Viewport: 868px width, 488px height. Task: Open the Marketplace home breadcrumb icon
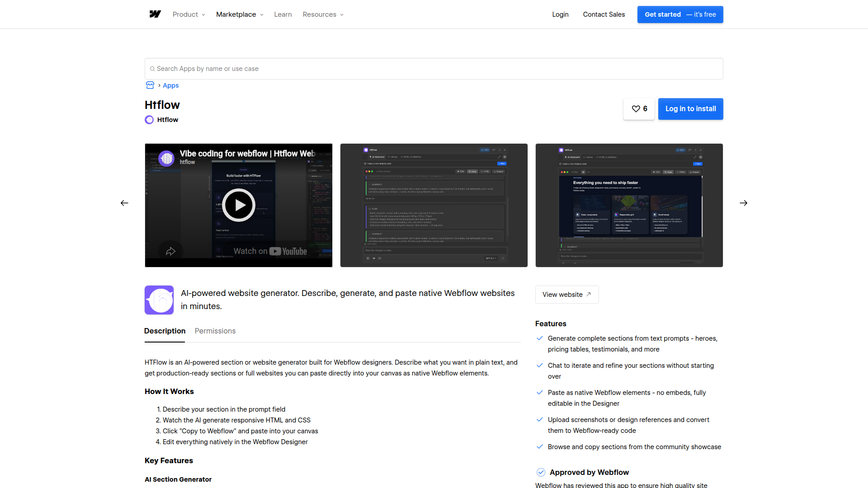pos(150,85)
